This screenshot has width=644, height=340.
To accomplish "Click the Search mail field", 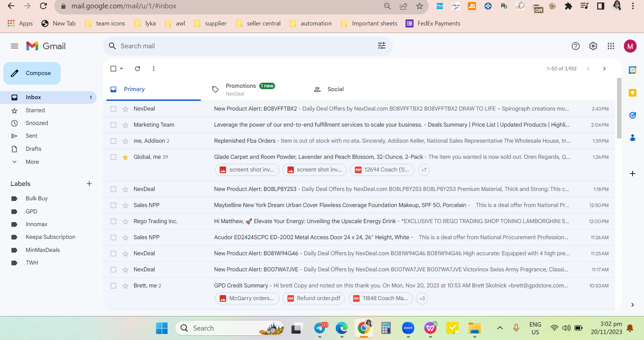I will (248, 46).
